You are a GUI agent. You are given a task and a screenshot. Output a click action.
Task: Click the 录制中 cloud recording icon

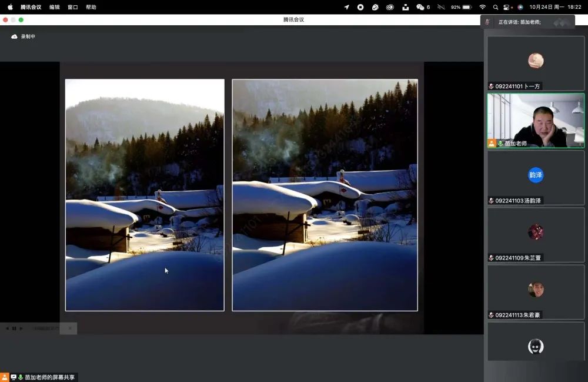(x=15, y=36)
